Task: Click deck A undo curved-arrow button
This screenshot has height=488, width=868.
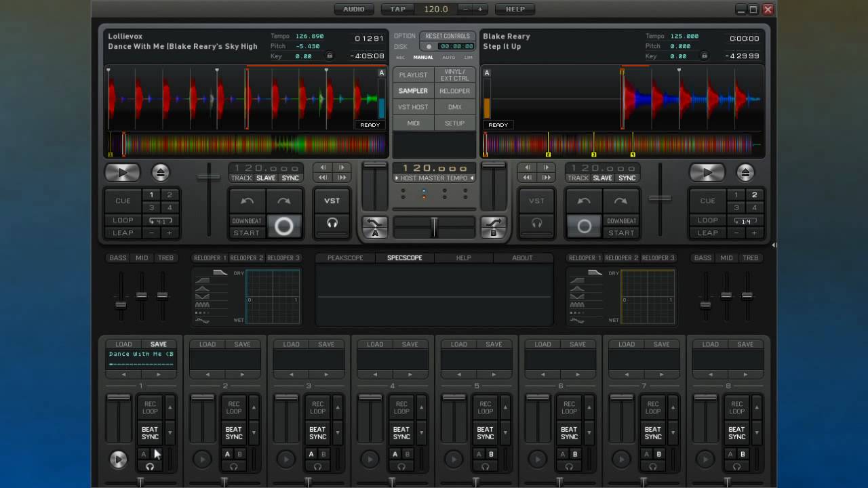Action: click(247, 201)
